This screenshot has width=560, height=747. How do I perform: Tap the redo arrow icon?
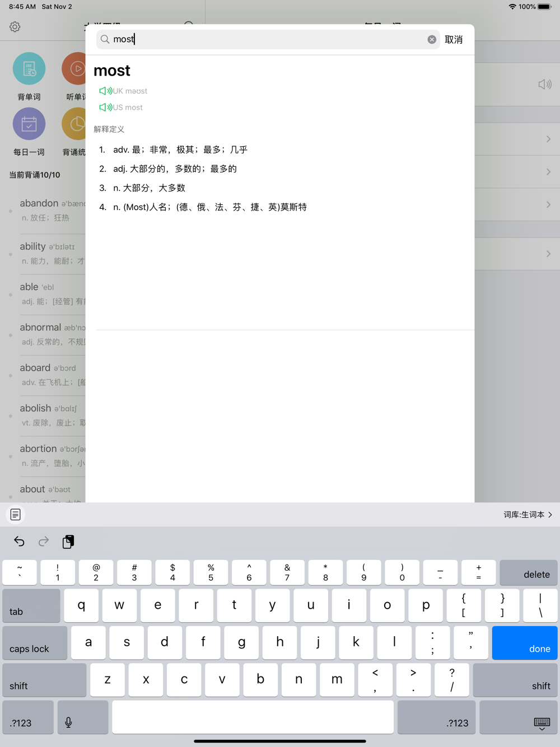point(44,541)
